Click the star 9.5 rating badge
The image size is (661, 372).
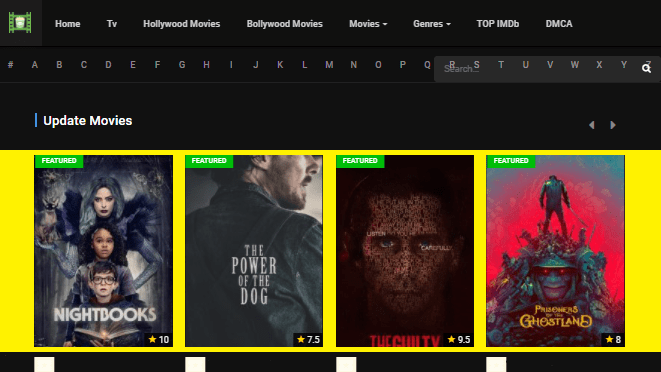coord(459,340)
